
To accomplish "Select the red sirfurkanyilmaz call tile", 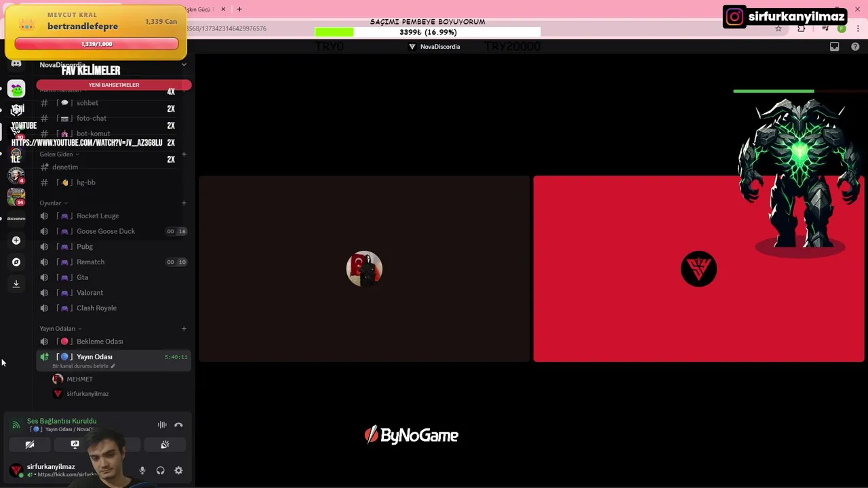I will point(698,269).
